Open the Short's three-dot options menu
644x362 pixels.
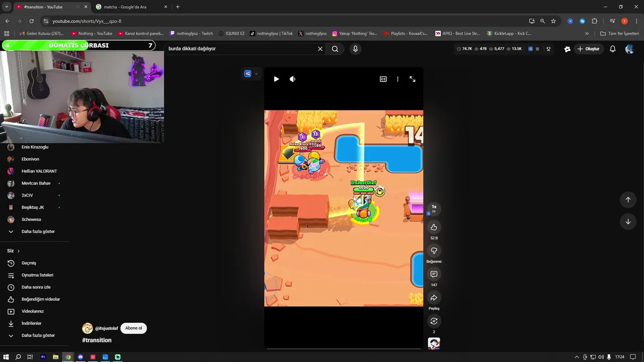pyautogui.click(x=397, y=79)
